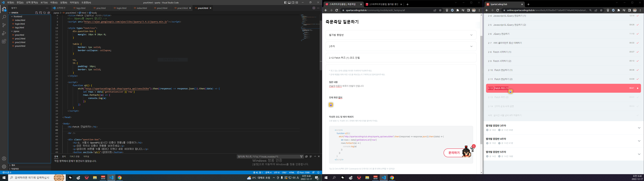Bookmark the community page with star
644x181 pixels.
pyautogui.click(x=440, y=10)
